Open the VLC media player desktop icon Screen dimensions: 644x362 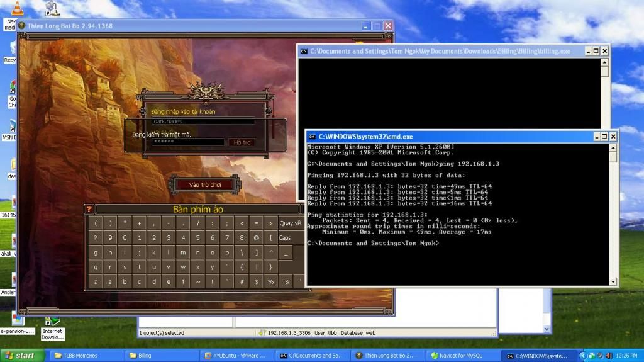click(17, 8)
